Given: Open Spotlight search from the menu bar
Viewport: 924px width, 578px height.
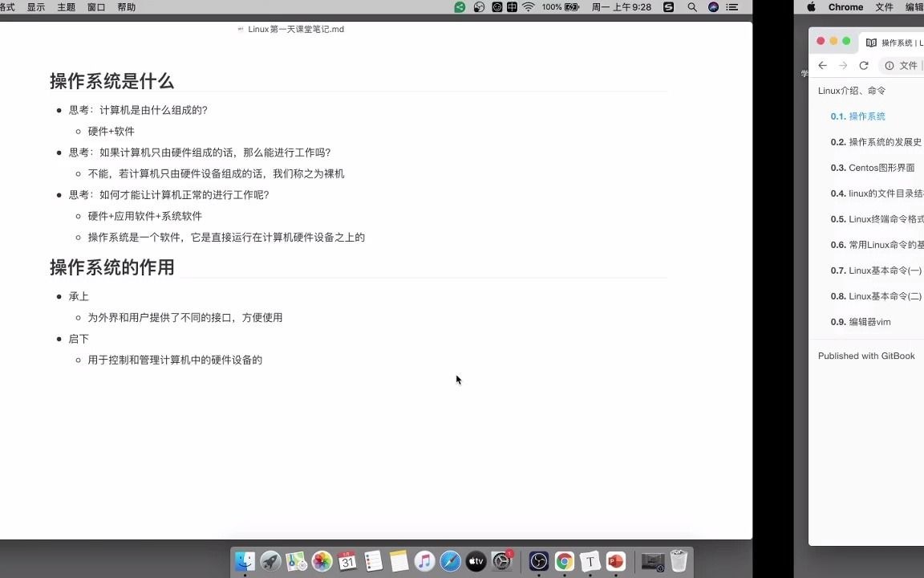Looking at the screenshot, I should click(691, 7).
